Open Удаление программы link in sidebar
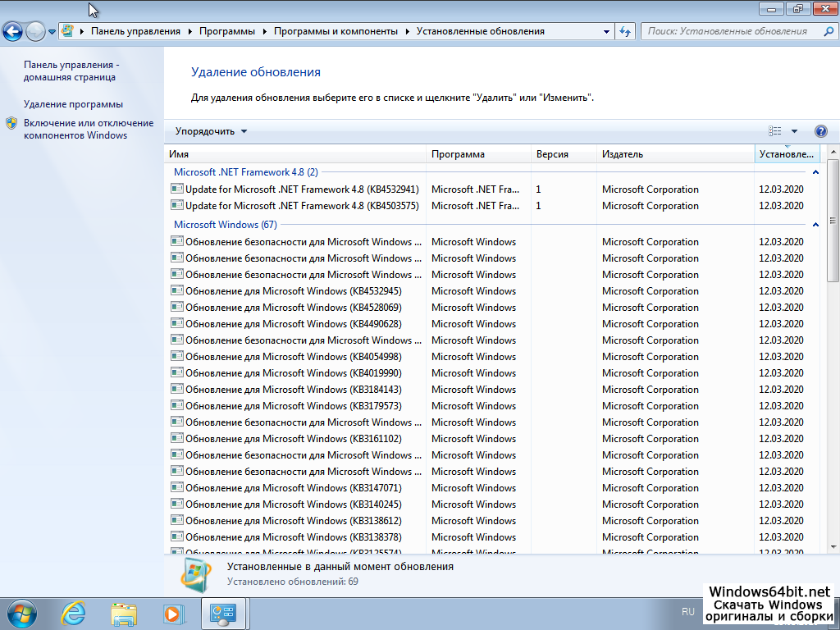Image resolution: width=840 pixels, height=630 pixels. tap(73, 104)
